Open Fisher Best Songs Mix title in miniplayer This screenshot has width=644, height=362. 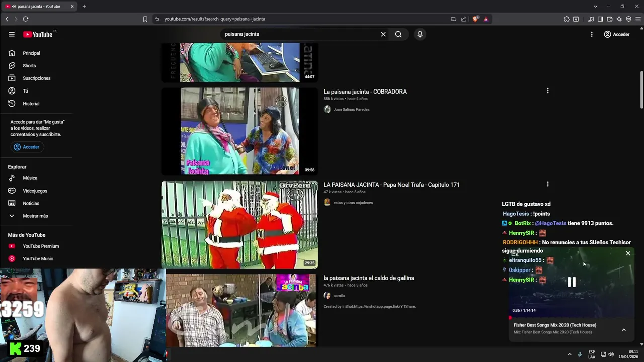[555, 325]
